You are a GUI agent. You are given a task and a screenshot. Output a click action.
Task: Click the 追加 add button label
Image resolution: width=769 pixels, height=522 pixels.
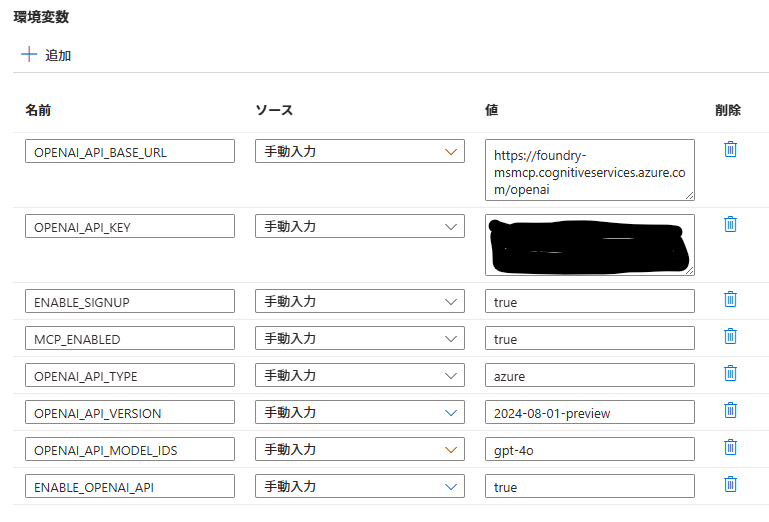coord(58,55)
